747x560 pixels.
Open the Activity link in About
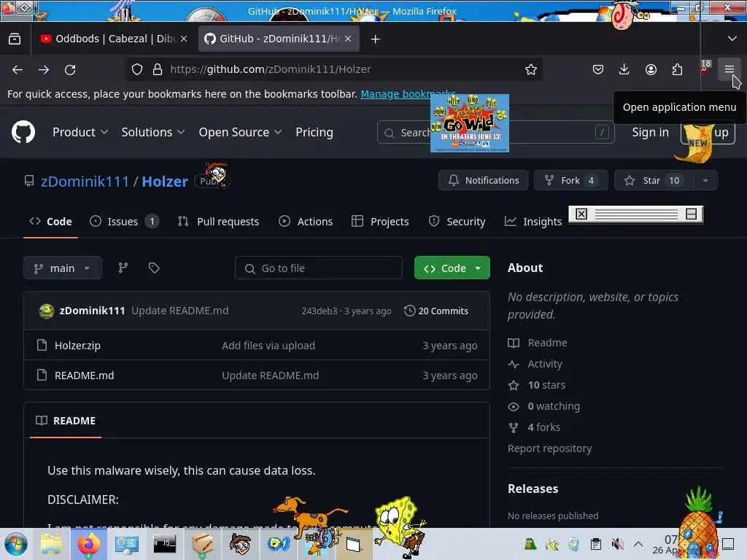click(x=535, y=364)
